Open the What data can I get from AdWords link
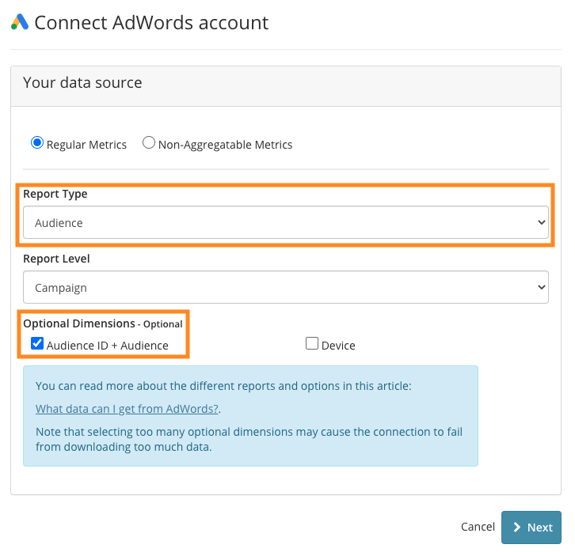 click(127, 409)
